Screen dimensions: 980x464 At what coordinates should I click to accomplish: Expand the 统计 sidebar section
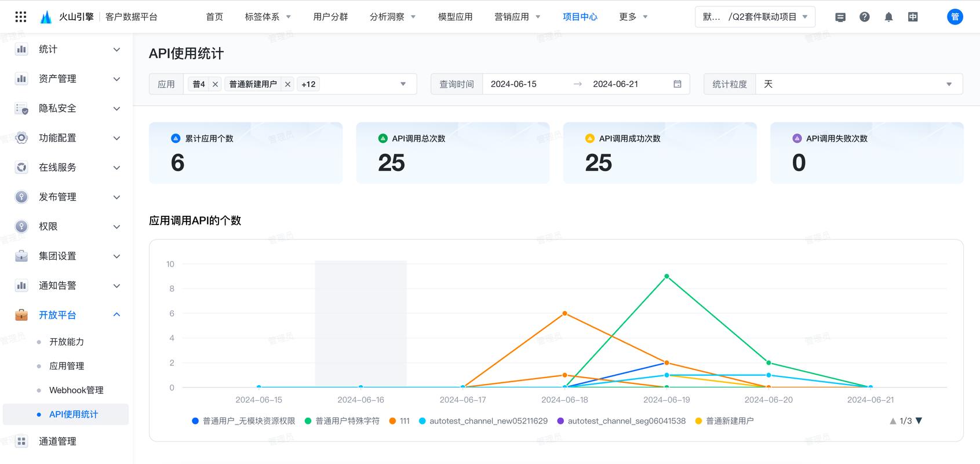(116, 49)
